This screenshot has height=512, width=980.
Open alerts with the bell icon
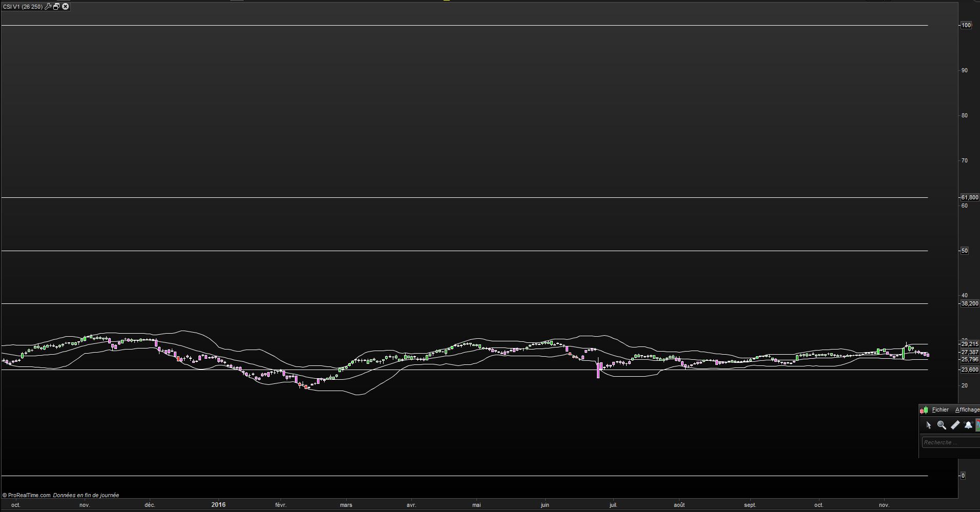click(x=968, y=425)
